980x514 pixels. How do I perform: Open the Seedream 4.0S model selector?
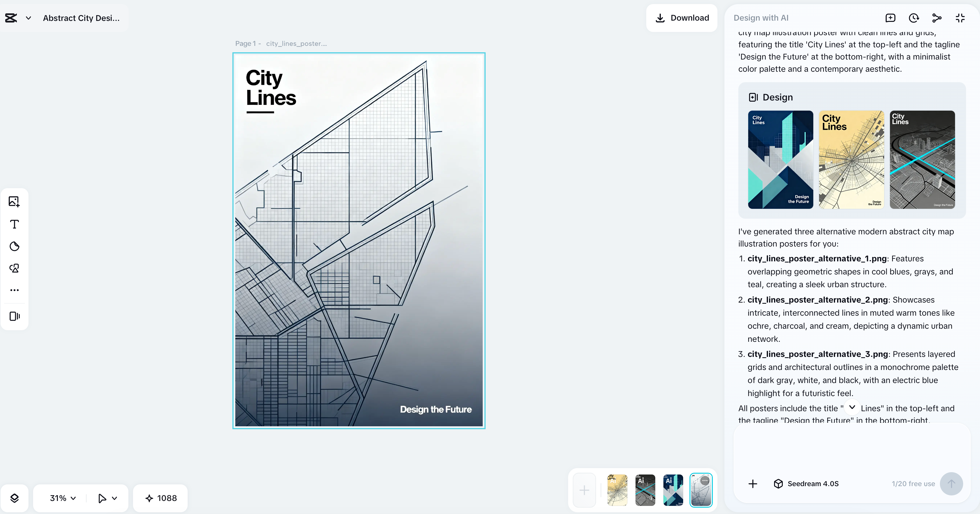(806, 484)
